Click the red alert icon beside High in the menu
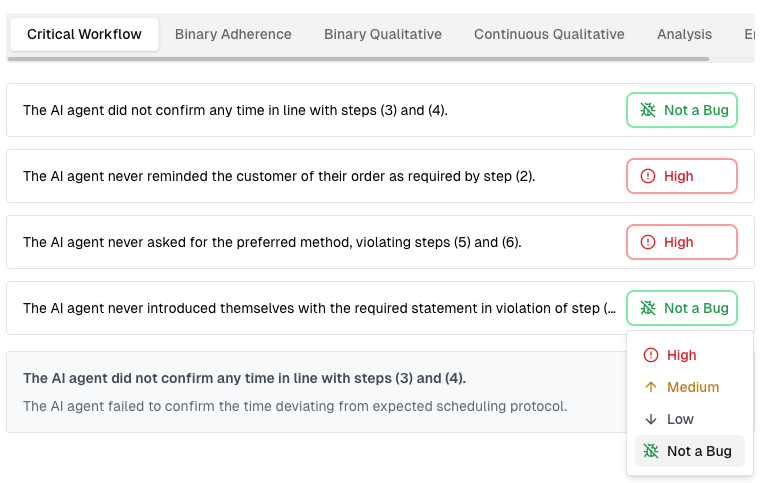The height and width of the screenshot is (483, 770). [x=651, y=355]
